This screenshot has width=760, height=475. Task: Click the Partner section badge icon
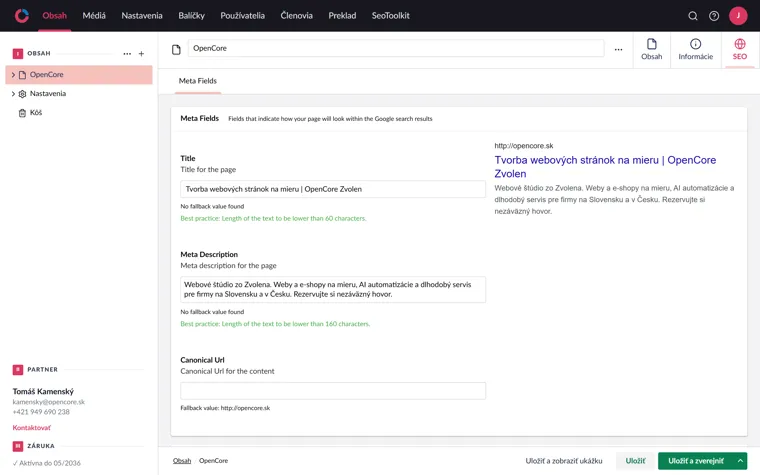[18, 370]
